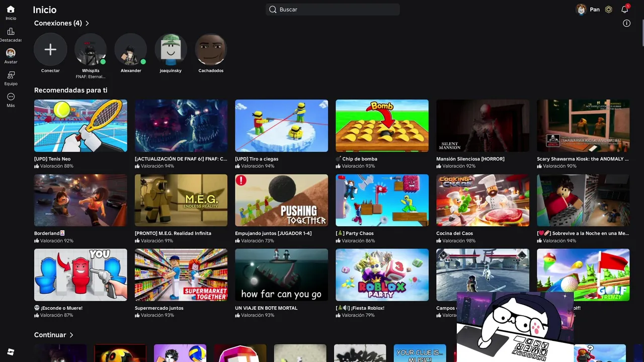Click title 'Chip de bomba'
644x362 pixels.
pyautogui.click(x=359, y=159)
